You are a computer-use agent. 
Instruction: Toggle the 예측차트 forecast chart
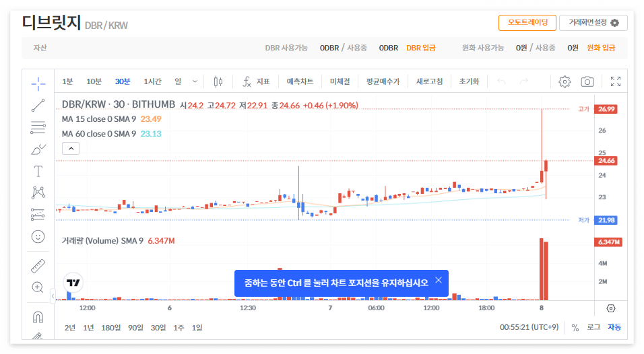click(300, 81)
